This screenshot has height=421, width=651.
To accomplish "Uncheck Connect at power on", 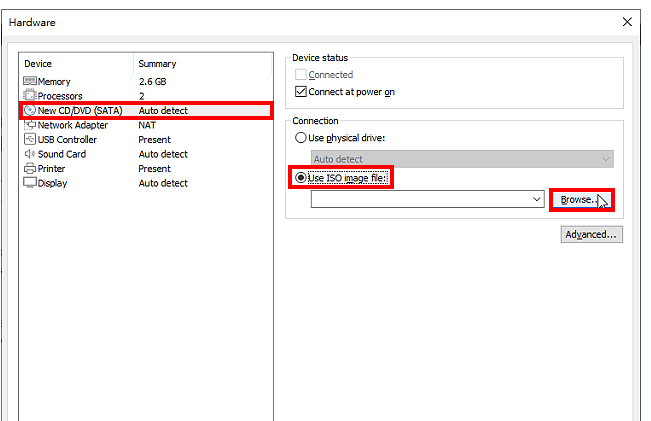I will pos(301,91).
